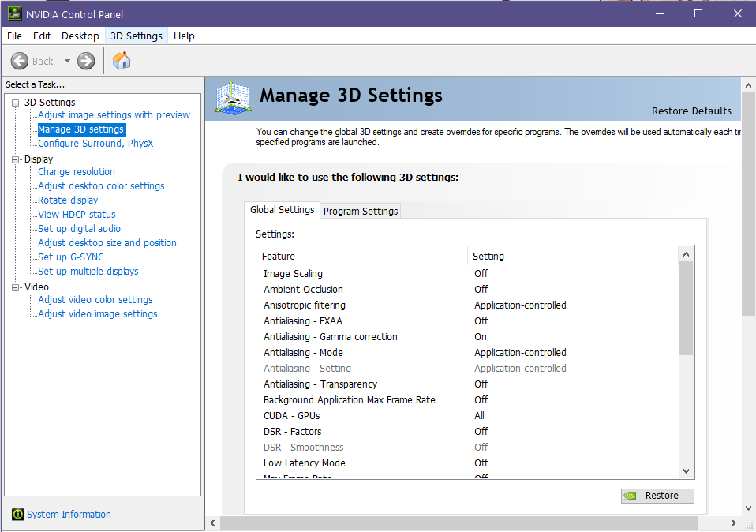Select Antialiasing - Gamma correction row
Image resolution: width=756 pixels, height=532 pixels.
pyautogui.click(x=468, y=337)
